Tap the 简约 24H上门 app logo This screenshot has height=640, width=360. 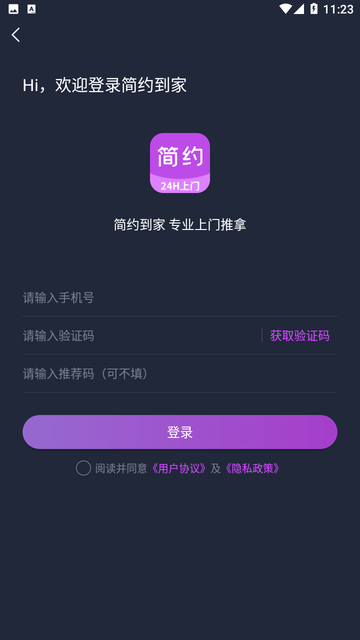coord(180,163)
